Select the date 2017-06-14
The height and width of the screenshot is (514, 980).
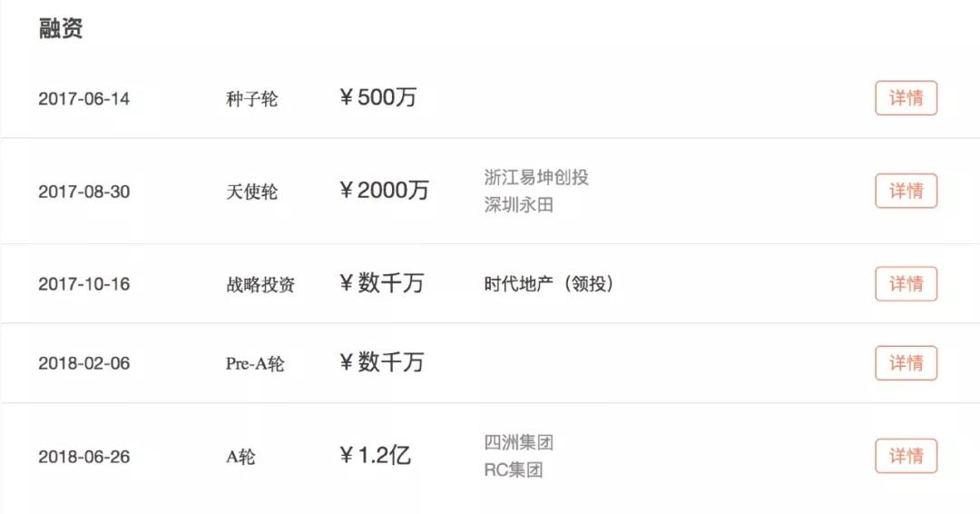[83, 99]
